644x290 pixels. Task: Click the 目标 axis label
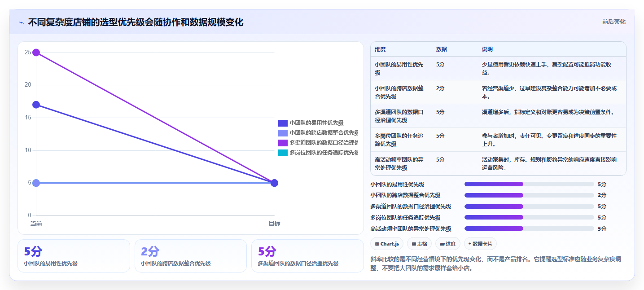pos(274,224)
